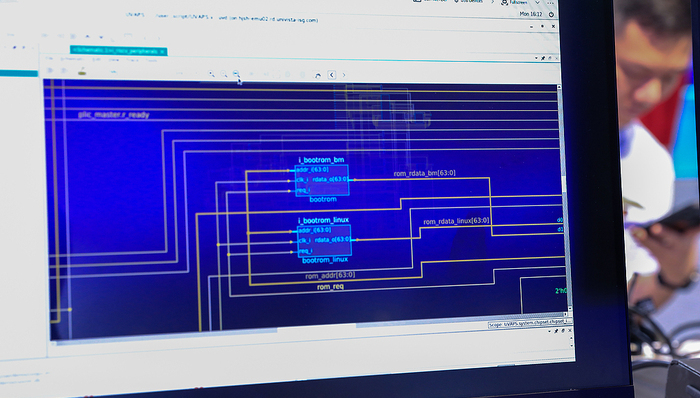Select the i_bootrom_bm block

pos(322,180)
